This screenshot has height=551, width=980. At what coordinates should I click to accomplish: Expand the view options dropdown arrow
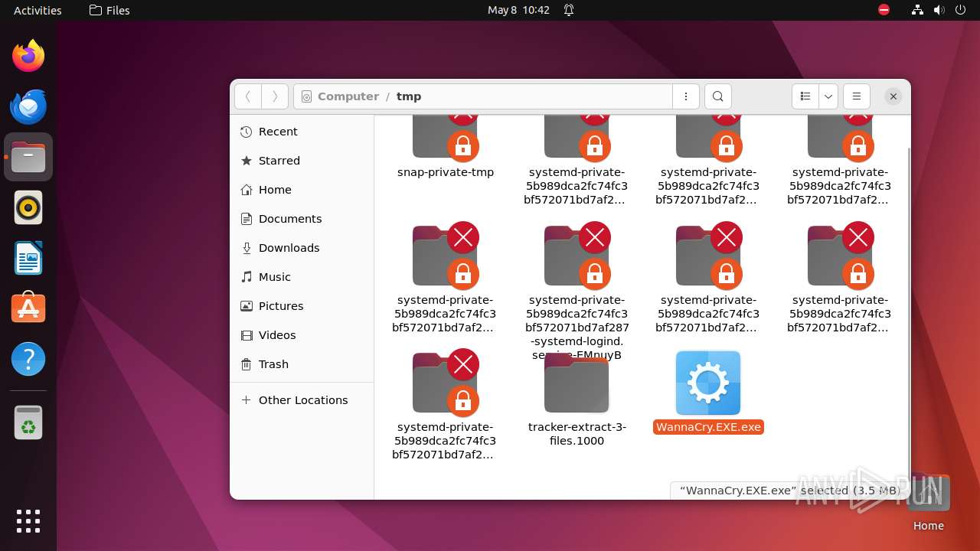click(x=828, y=96)
